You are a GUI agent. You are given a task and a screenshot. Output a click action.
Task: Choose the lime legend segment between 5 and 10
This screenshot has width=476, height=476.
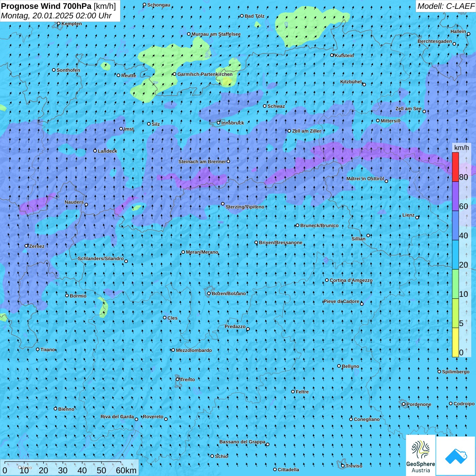(x=455, y=313)
